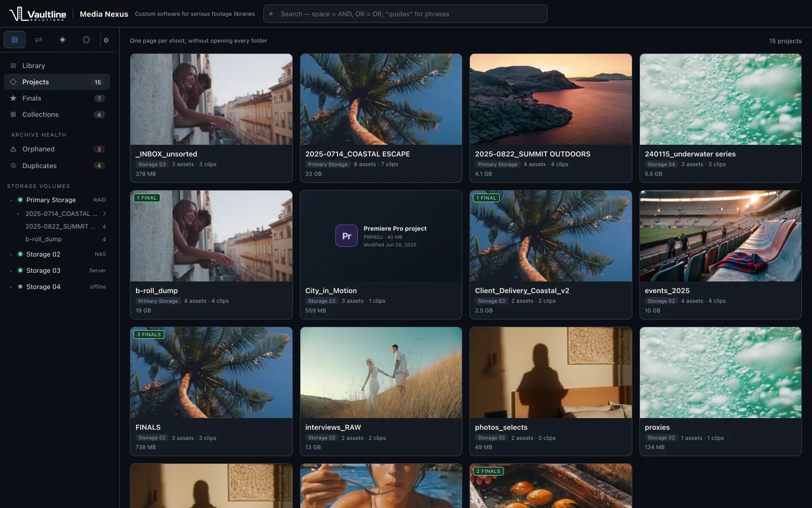This screenshot has height=508, width=812.
Task: Open settings via the gear icon
Action: click(x=106, y=40)
